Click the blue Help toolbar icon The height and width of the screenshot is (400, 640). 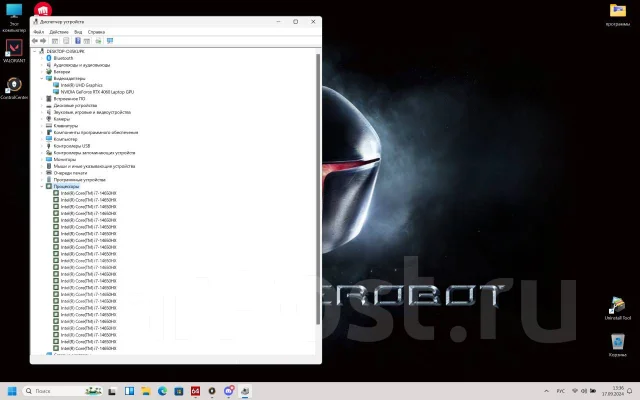coord(78,41)
